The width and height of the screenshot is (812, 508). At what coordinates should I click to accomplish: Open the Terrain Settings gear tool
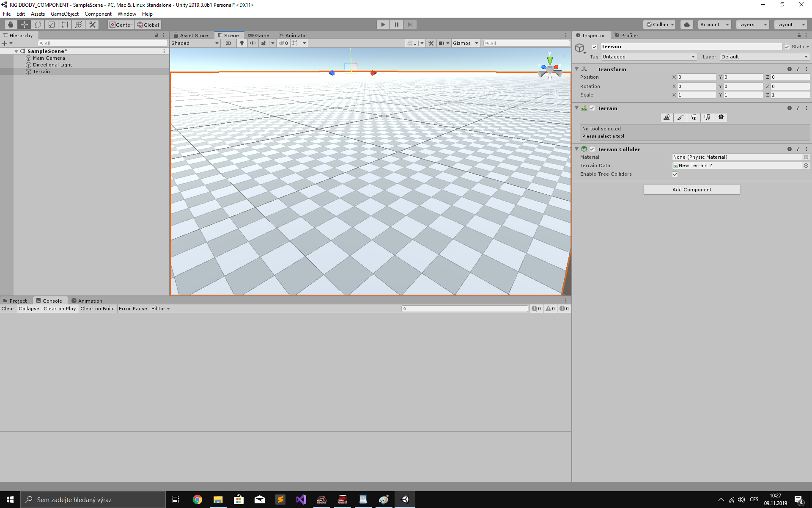tap(721, 117)
